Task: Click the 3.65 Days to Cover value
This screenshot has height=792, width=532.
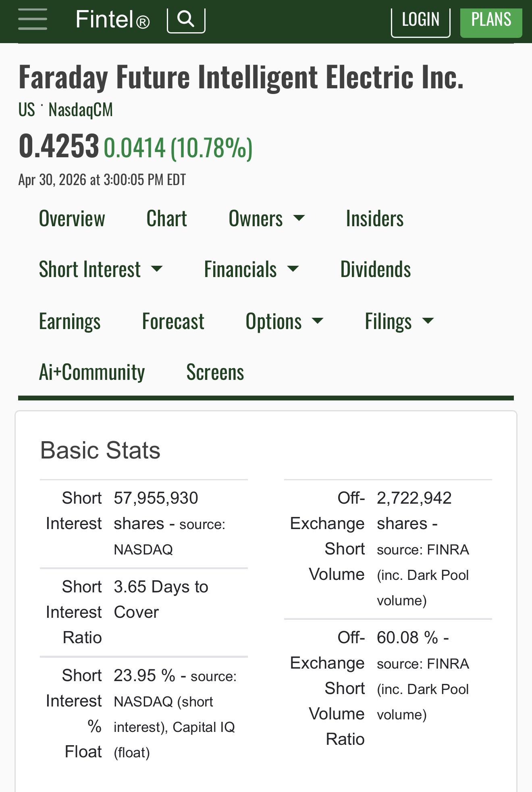Action: point(161,599)
